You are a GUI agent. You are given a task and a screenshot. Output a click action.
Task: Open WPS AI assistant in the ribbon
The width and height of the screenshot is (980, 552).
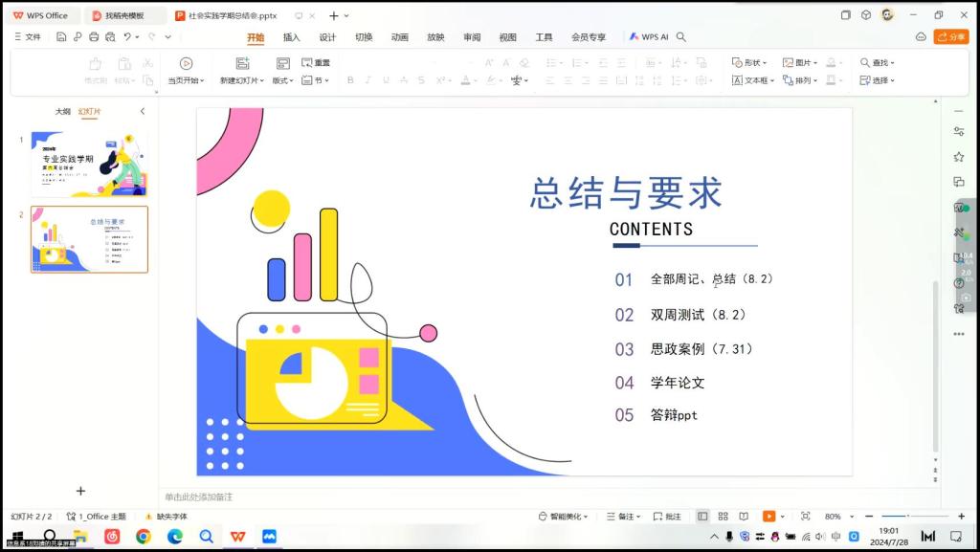click(649, 37)
